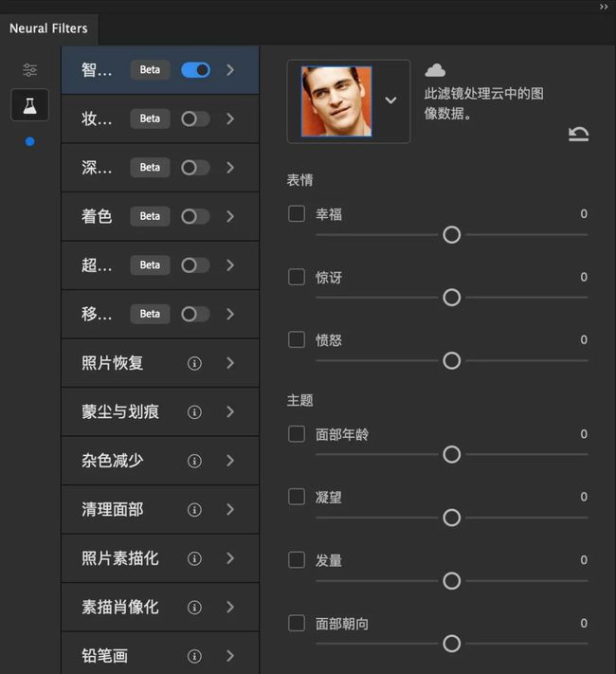Click the selected face thumbnail
Viewport: 616px width, 674px height.
click(x=336, y=100)
